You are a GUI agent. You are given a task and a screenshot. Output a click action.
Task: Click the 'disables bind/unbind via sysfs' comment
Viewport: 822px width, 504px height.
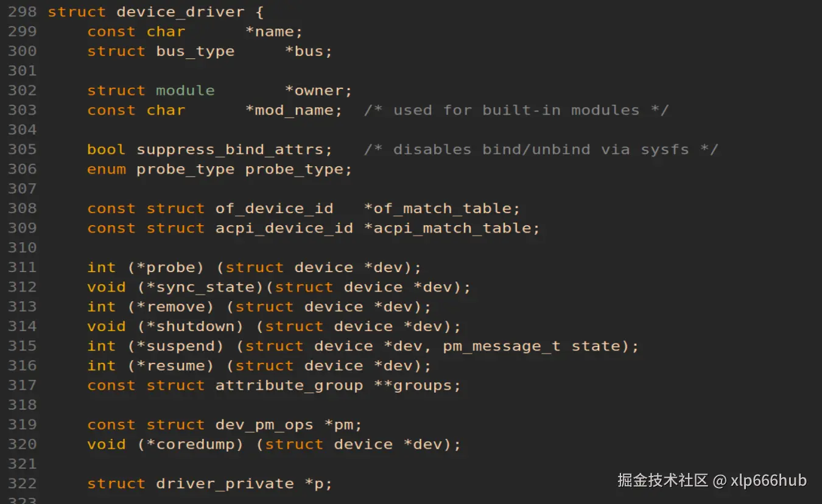click(541, 150)
